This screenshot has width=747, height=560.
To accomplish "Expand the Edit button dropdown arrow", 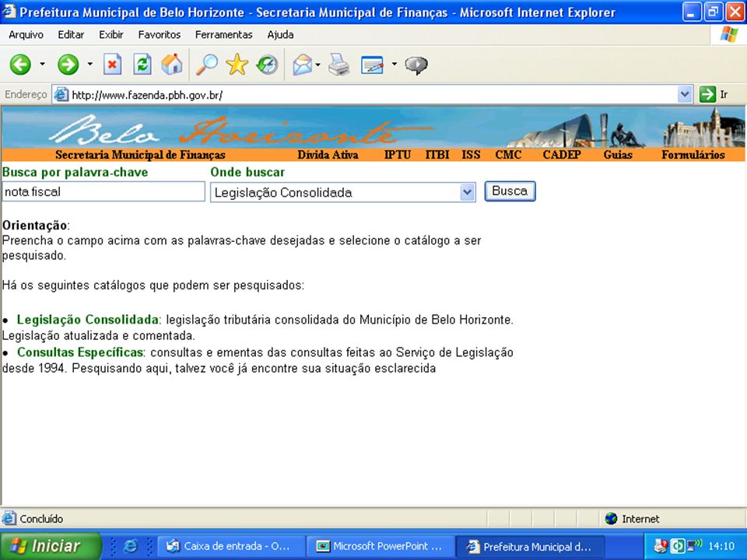I will point(394,64).
